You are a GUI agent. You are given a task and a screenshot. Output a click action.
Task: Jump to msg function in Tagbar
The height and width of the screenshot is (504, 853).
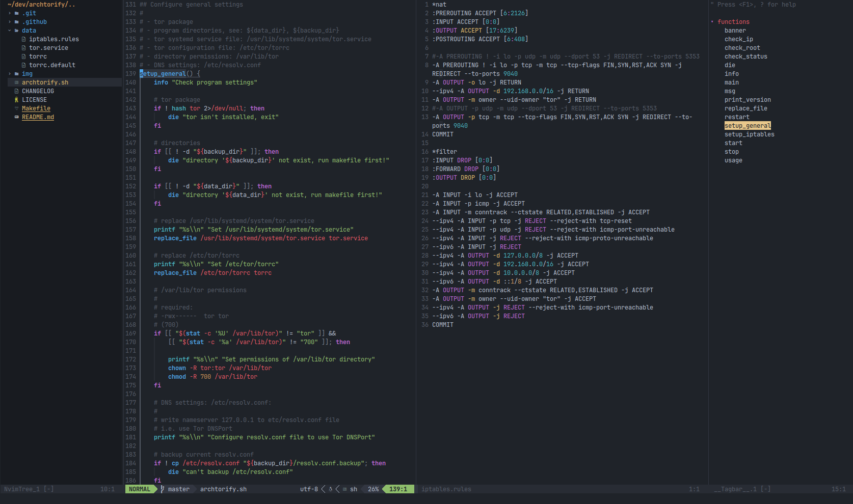pos(730,91)
